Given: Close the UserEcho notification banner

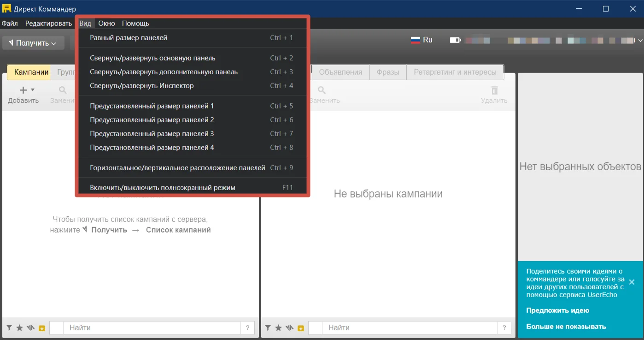Looking at the screenshot, I should pyautogui.click(x=632, y=282).
